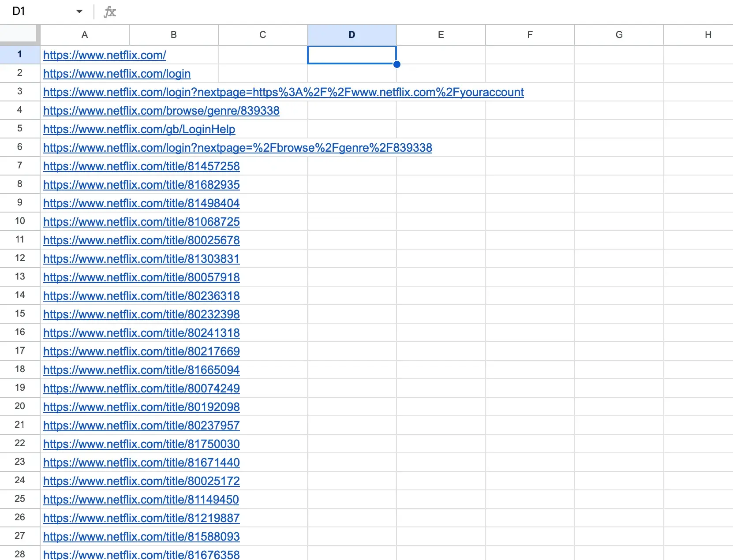The image size is (733, 560).
Task: Select column H header
Action: [x=707, y=35]
